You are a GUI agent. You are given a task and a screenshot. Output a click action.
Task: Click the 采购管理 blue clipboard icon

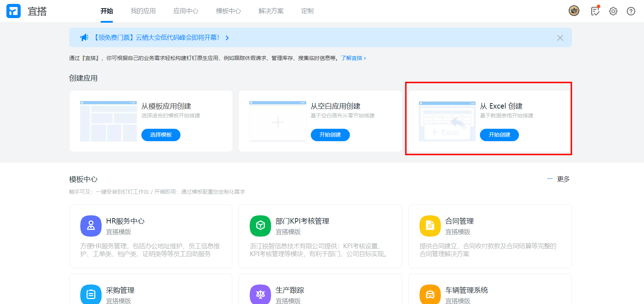tap(91, 294)
